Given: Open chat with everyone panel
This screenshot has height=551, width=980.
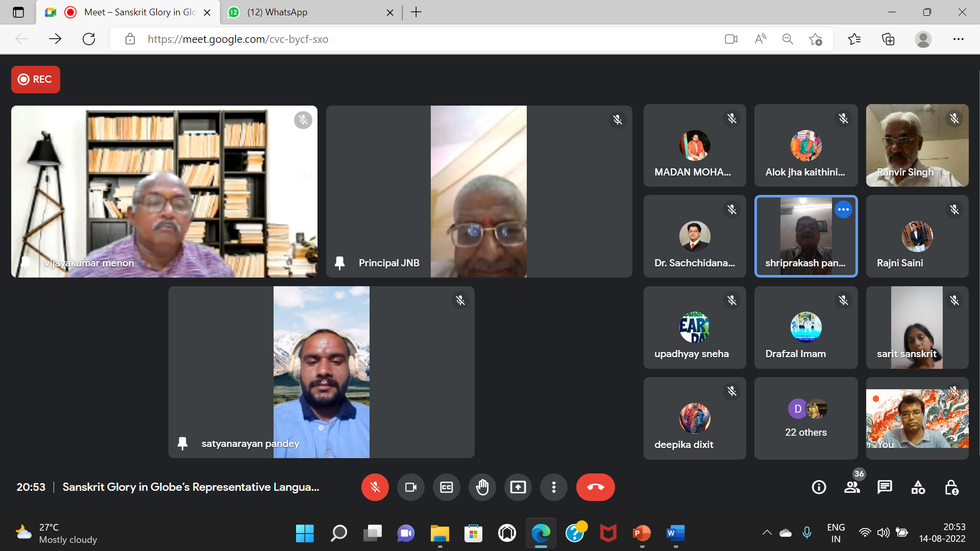Looking at the screenshot, I should click(885, 487).
